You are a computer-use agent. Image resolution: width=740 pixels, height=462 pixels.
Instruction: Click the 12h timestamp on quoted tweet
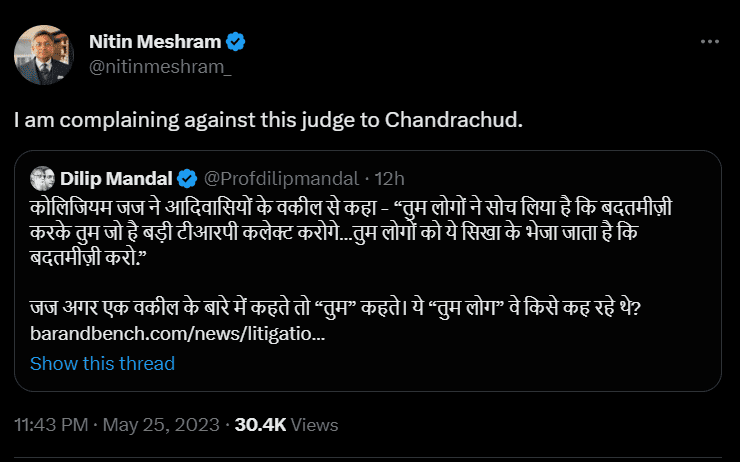389,179
